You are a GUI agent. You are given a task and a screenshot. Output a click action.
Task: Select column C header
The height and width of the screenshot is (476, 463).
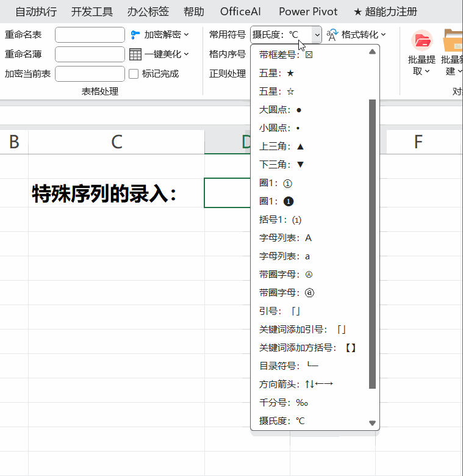click(x=117, y=142)
